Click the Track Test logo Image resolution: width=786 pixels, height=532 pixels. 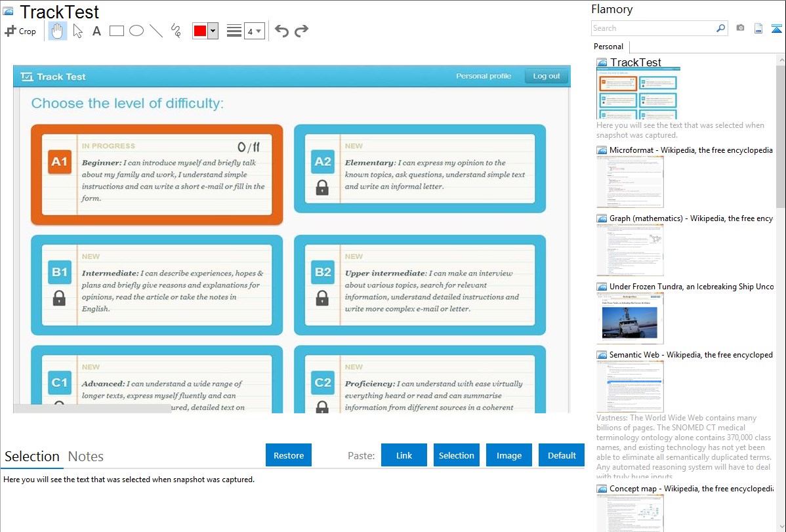pos(53,77)
